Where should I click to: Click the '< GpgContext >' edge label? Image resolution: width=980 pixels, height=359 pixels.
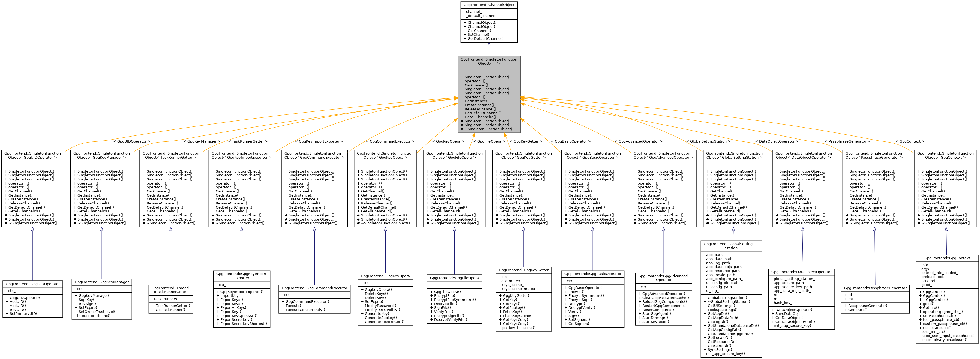910,141
